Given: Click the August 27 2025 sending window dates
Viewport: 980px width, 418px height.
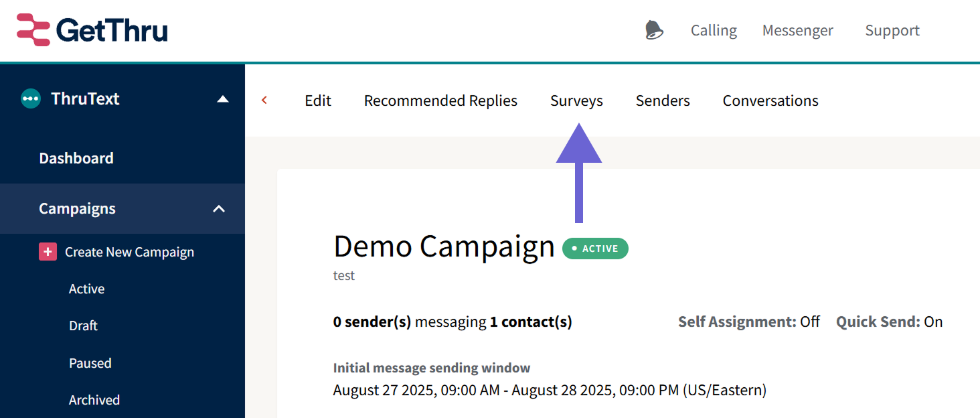Looking at the screenshot, I should click(550, 390).
